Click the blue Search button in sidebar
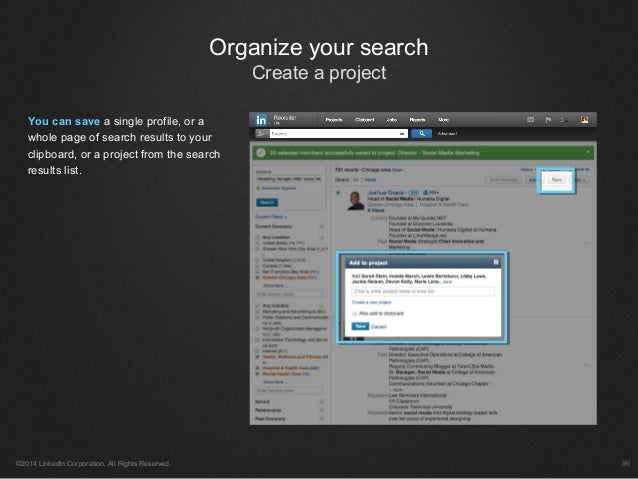Screen dimensions: 638x479 tap(267, 202)
